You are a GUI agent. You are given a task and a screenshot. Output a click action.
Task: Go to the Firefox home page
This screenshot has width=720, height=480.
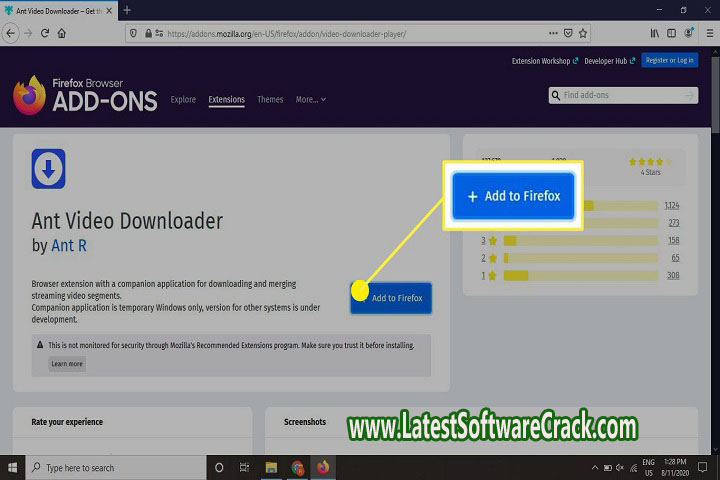tap(62, 33)
